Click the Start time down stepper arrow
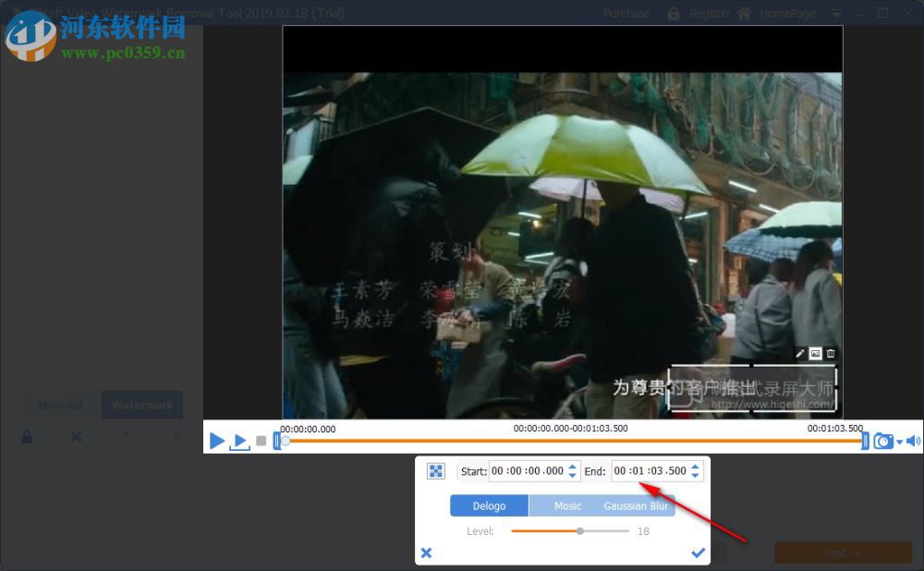This screenshot has width=924, height=571. 574,475
